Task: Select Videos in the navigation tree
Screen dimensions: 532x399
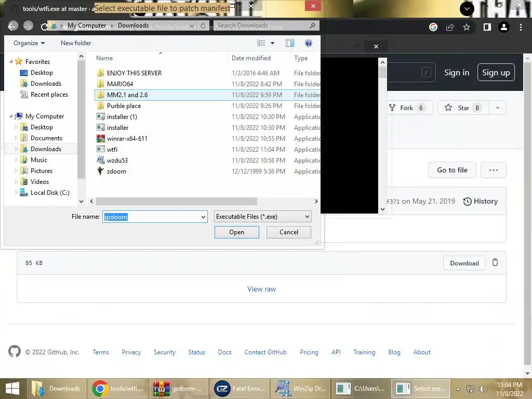Action: click(x=35, y=181)
